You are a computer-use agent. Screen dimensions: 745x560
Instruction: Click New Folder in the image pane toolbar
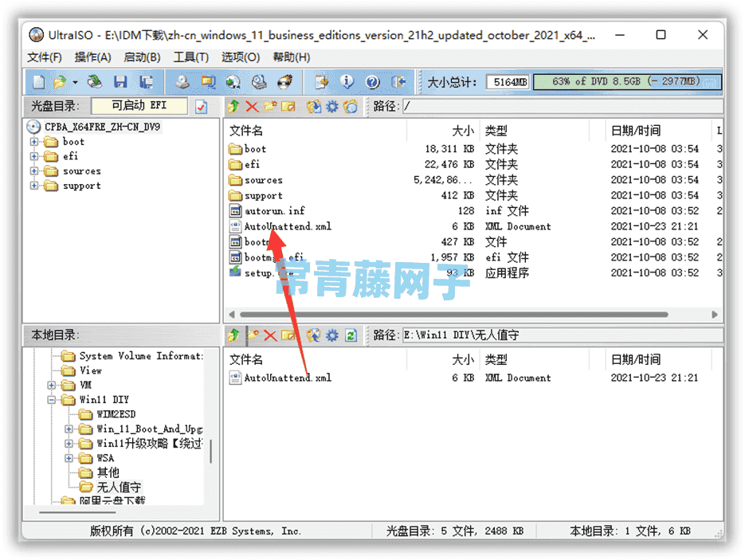pyautogui.click(x=270, y=107)
